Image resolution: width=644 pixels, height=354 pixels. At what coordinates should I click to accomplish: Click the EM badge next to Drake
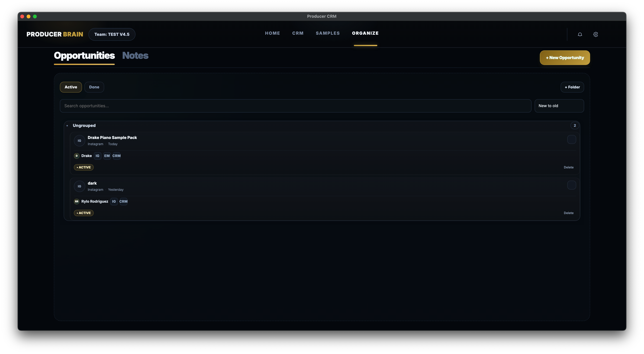coord(107,156)
